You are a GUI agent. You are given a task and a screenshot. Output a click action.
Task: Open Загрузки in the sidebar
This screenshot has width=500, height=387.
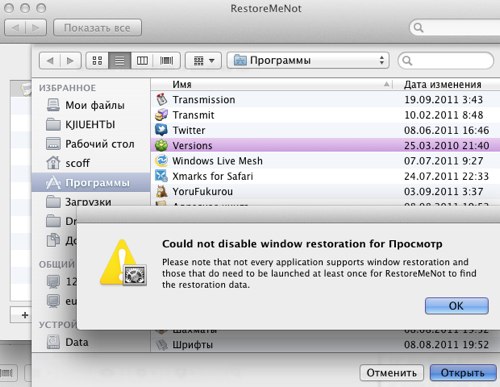[x=91, y=201]
